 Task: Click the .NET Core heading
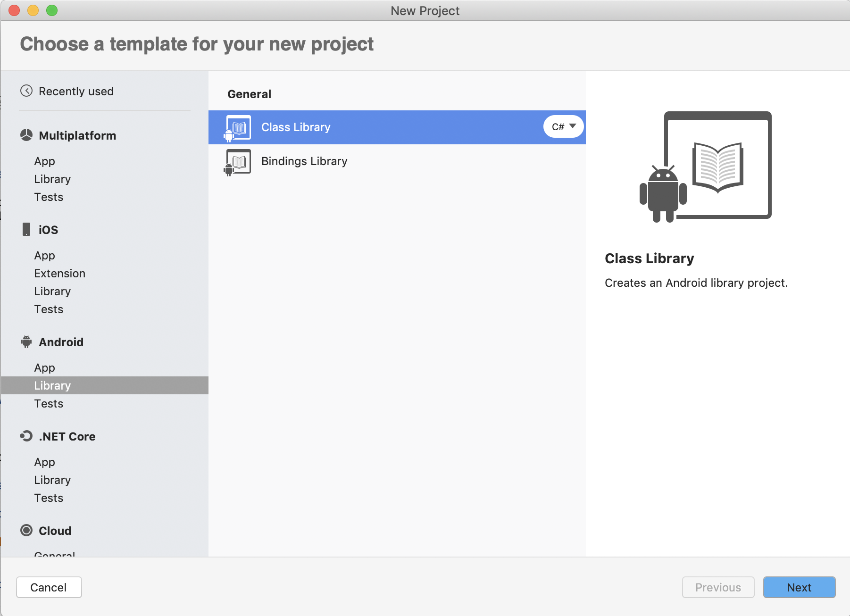pyautogui.click(x=67, y=436)
